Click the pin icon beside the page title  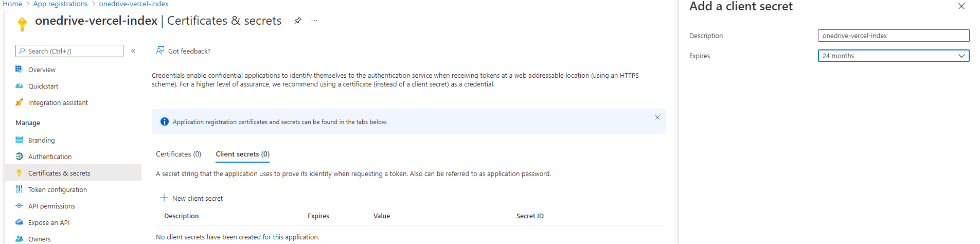(297, 21)
